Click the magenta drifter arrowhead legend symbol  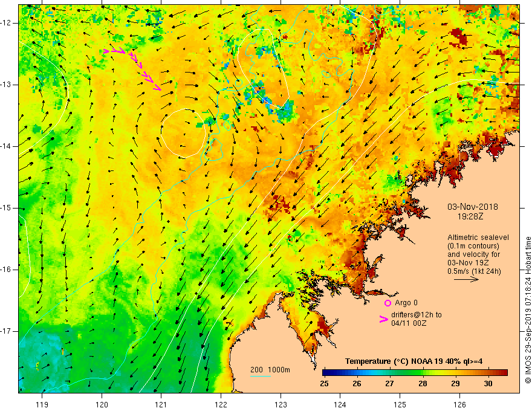point(384,319)
